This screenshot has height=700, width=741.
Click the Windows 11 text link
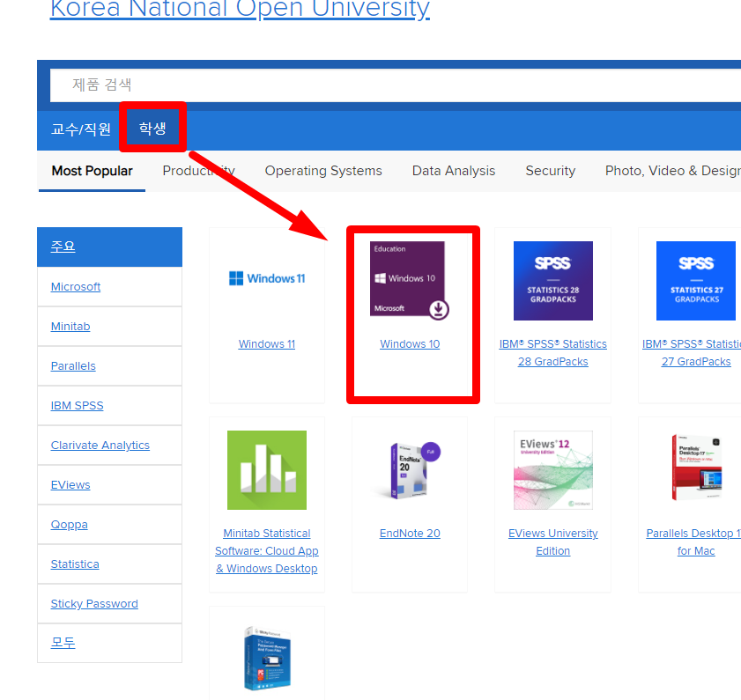click(x=267, y=344)
